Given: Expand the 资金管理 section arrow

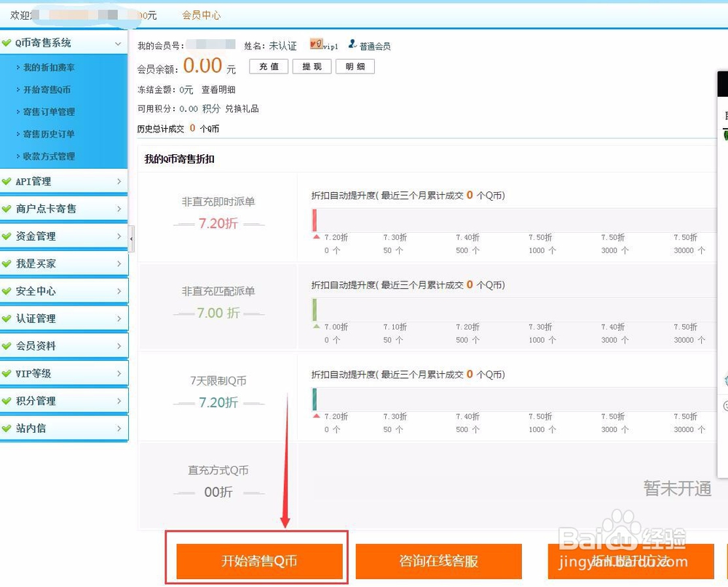Looking at the screenshot, I should [x=119, y=236].
